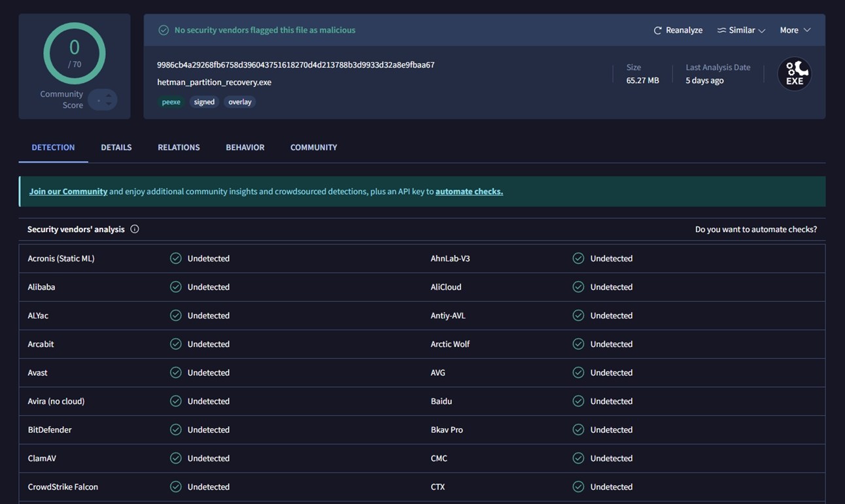Click the automate checks link
The width and height of the screenshot is (845, 504).
(469, 190)
